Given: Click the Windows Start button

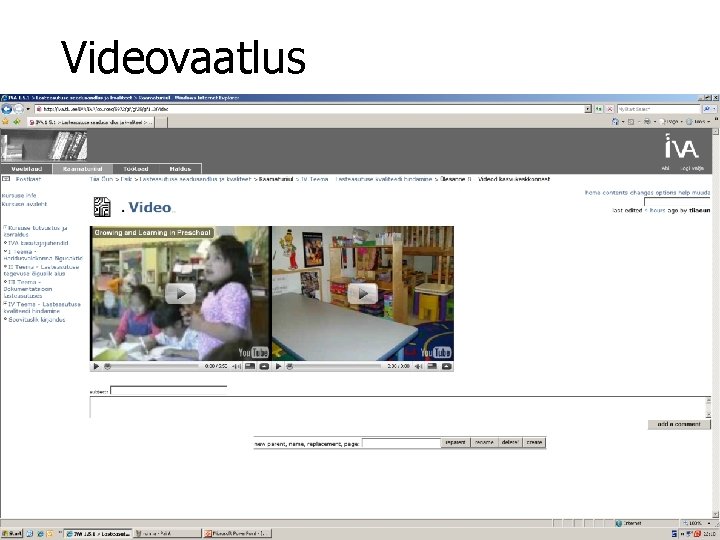Looking at the screenshot, I should [11, 534].
